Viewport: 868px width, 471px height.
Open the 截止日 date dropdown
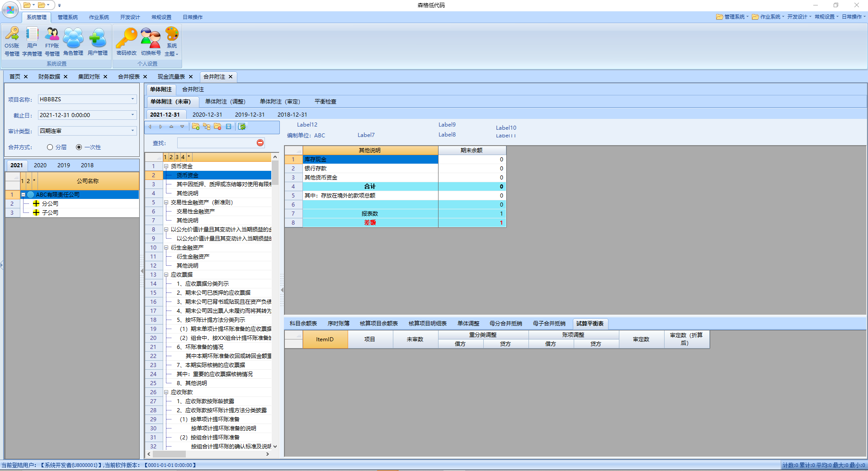pos(132,115)
